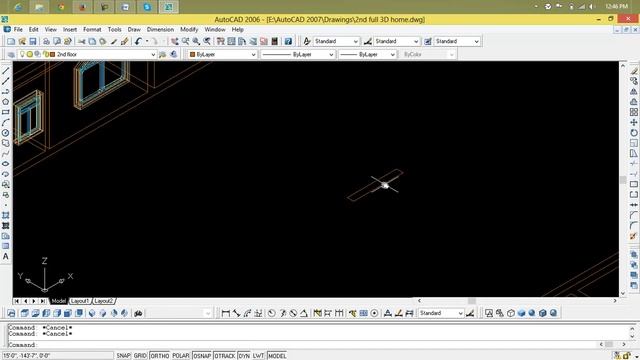Open the Draw menu
Image resolution: width=640 pixels, height=360 pixels.
click(134, 29)
